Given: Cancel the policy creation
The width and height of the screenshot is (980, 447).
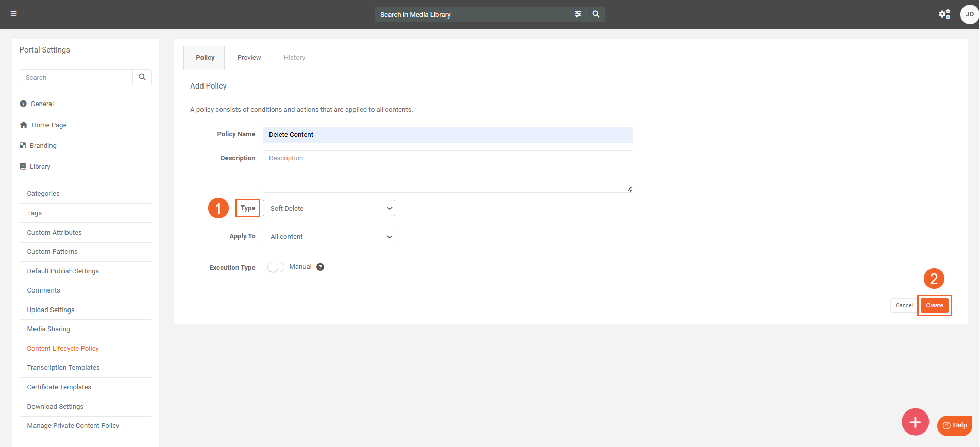Looking at the screenshot, I should [904, 305].
